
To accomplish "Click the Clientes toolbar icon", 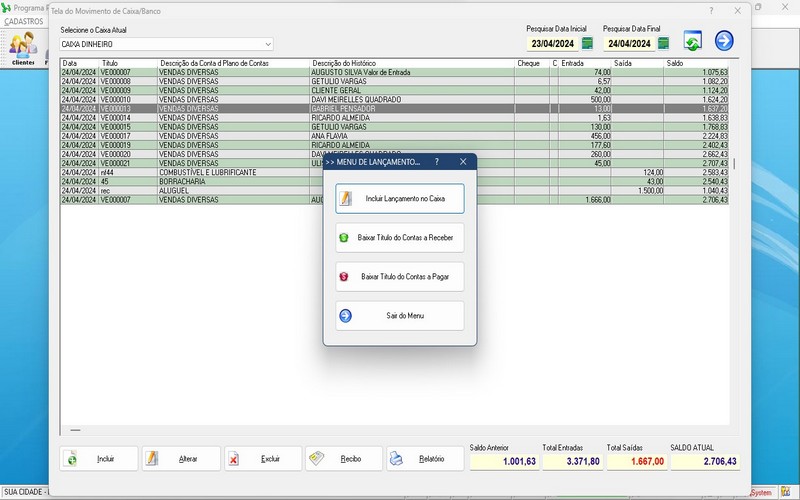I will tap(22, 48).
